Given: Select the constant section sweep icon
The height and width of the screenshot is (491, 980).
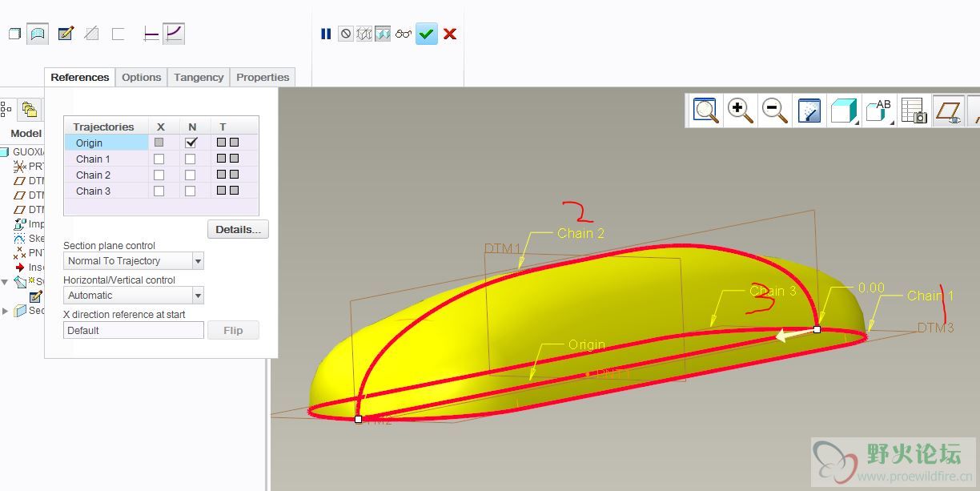Looking at the screenshot, I should pyautogui.click(x=151, y=34).
